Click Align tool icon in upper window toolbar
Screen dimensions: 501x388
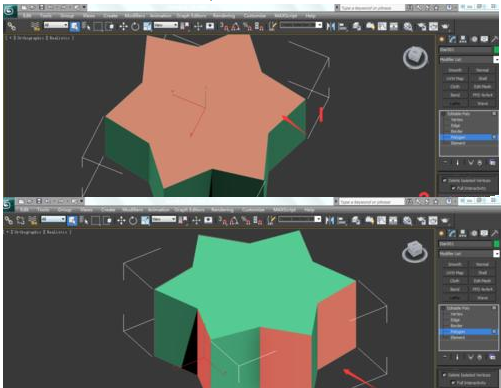pos(342,26)
